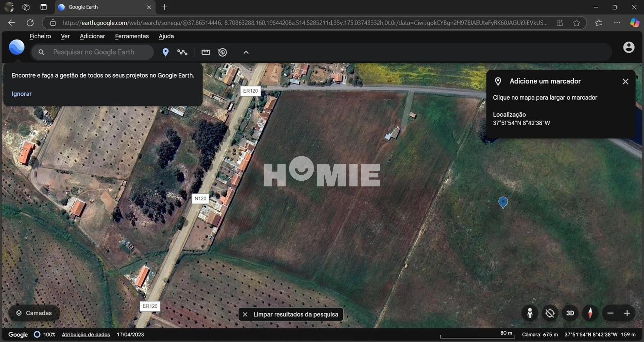Screen dimensions: 644x342
Task: Toggle the rotation lock button
Action: 550,313
